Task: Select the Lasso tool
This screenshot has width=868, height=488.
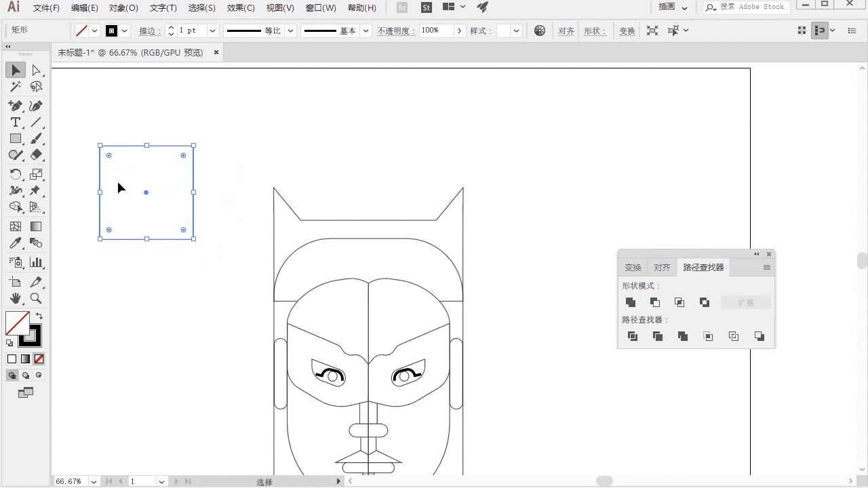Action: pyautogui.click(x=36, y=87)
